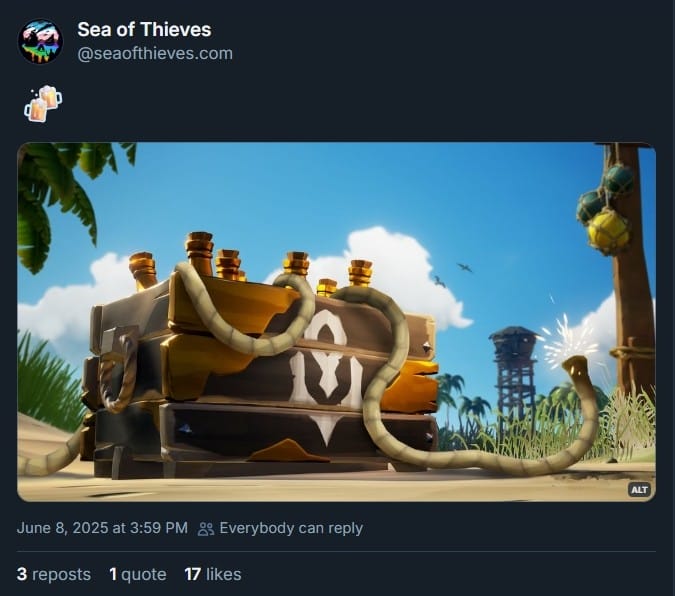Click the bottle tops on the chest
This screenshot has width=675, height=596.
click(251, 263)
